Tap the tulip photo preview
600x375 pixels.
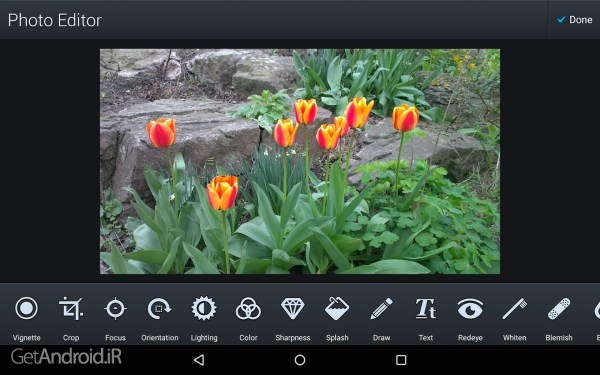pos(300,161)
